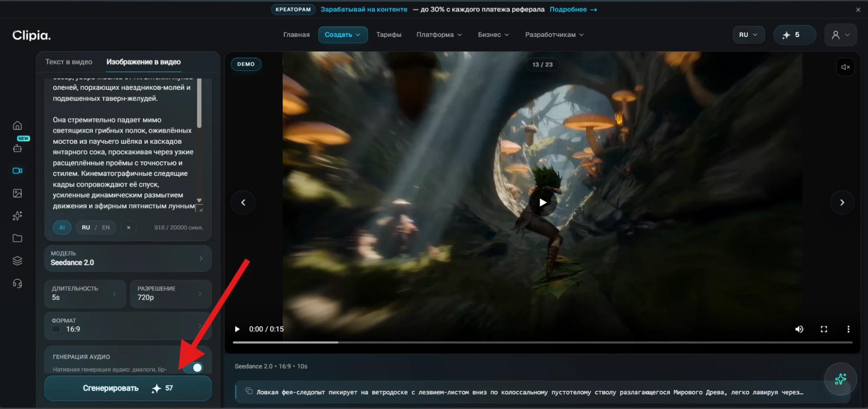Screen dimensions: 868x409
Task: Toggle the AI prompt enhancement pill
Action: pos(62,228)
